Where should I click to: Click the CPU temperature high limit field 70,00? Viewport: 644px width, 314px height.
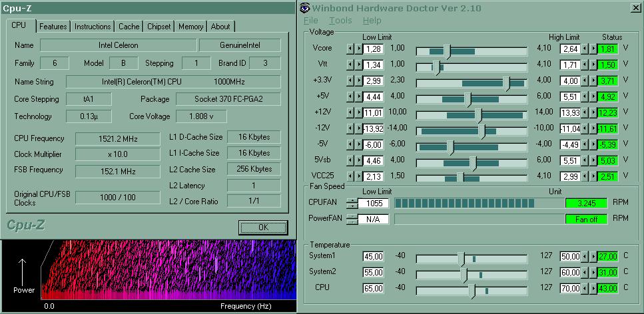[570, 289]
